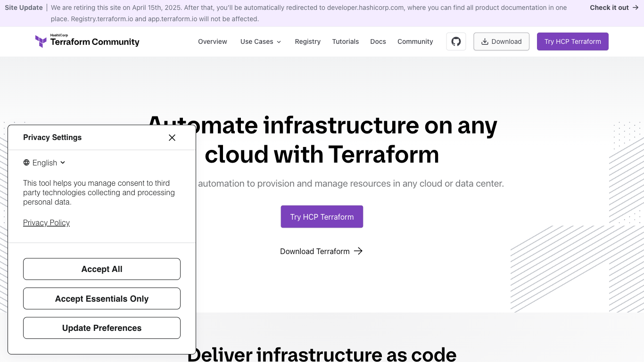Image resolution: width=644 pixels, height=362 pixels.
Task: Close the Privacy Settings dialog
Action: pyautogui.click(x=172, y=138)
